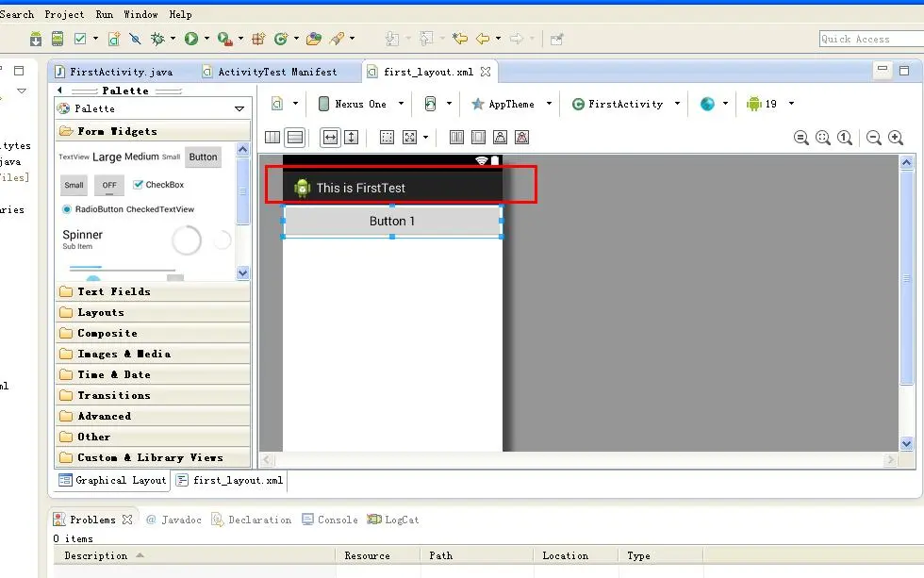Viewport: 924px width, 578px height.
Task: Click the Android Lint check icon
Action: (x=80, y=39)
